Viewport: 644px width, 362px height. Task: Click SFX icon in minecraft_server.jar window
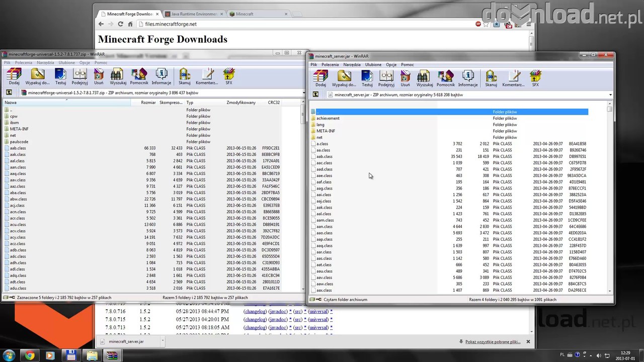tap(535, 78)
